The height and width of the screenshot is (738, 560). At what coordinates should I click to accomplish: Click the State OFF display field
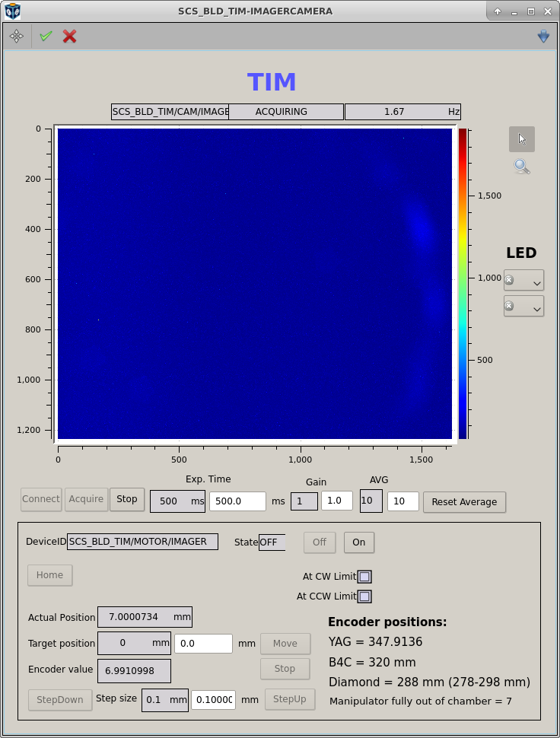272,542
